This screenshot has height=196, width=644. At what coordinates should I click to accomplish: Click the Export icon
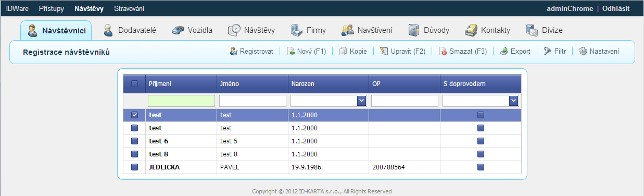coord(504,52)
